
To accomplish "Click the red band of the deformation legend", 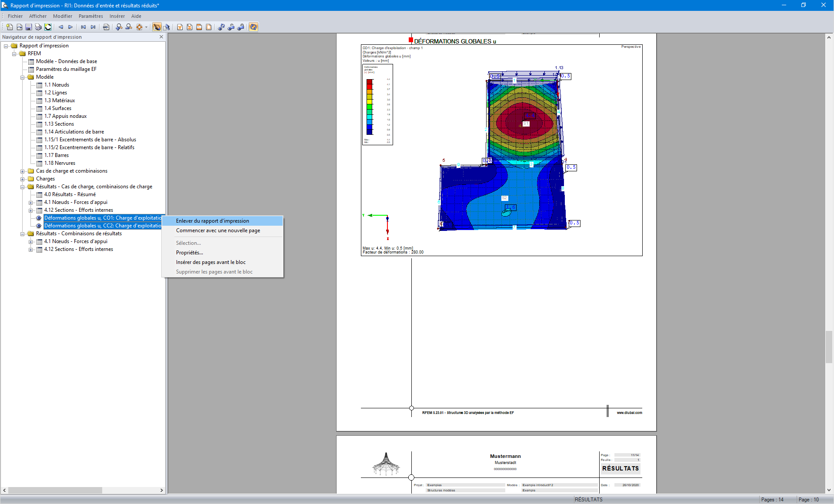I will (370, 86).
